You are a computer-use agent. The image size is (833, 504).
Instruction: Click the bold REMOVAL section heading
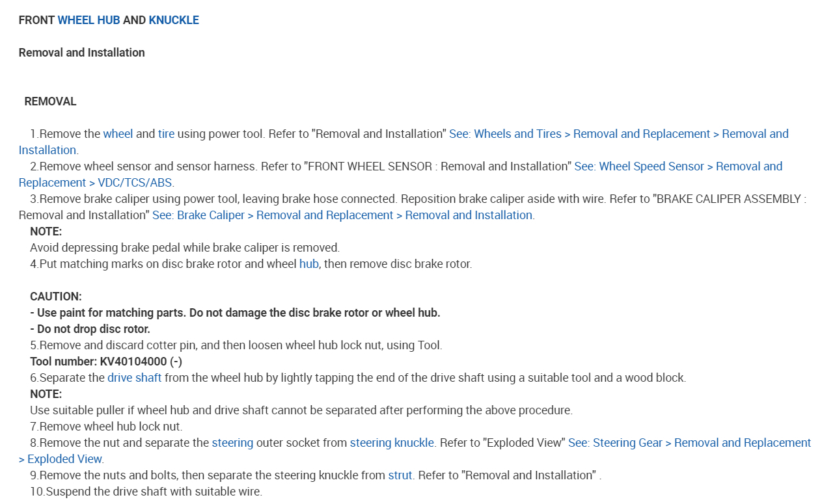point(50,101)
